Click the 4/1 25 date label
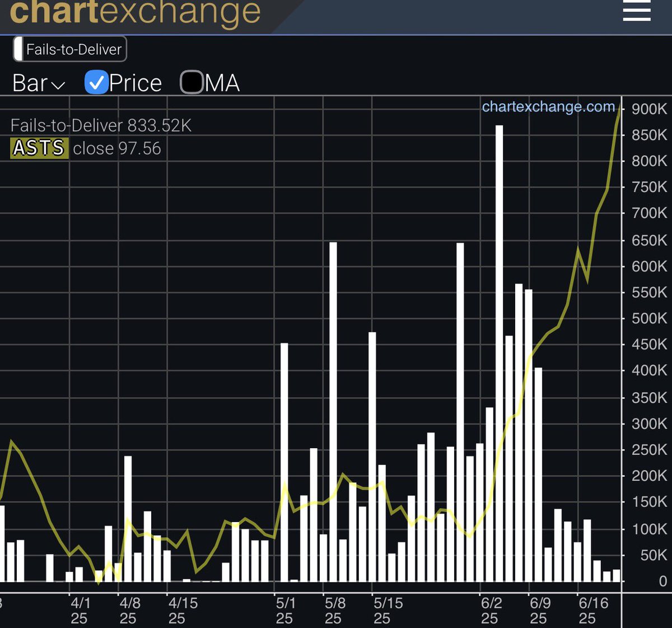Viewport: 672px width, 628px height. coord(80,611)
